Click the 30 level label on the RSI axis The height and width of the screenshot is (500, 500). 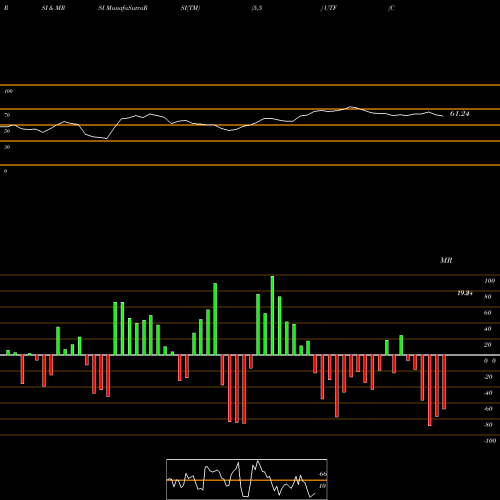point(7,147)
